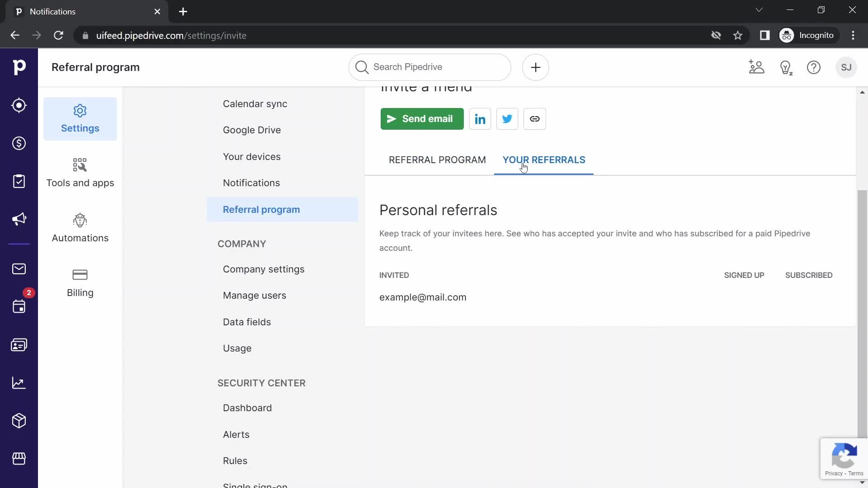
Task: Click the Tools and apps grid icon
Action: click(x=79, y=165)
